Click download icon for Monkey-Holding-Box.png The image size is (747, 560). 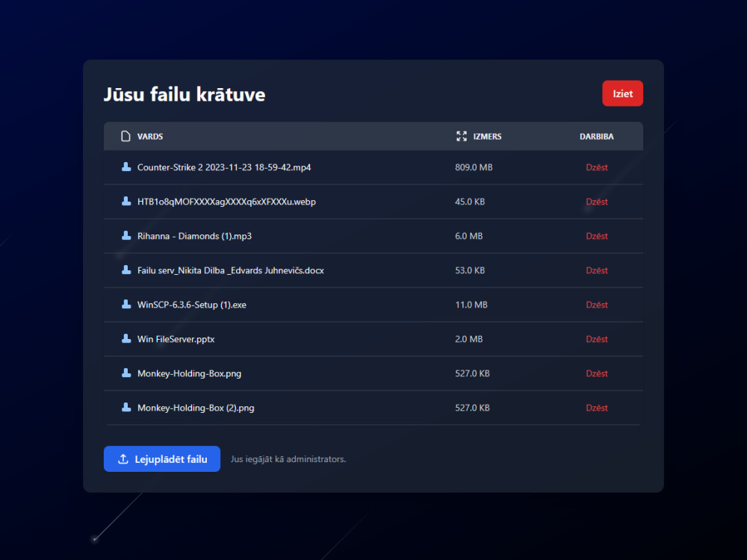pyautogui.click(x=126, y=373)
